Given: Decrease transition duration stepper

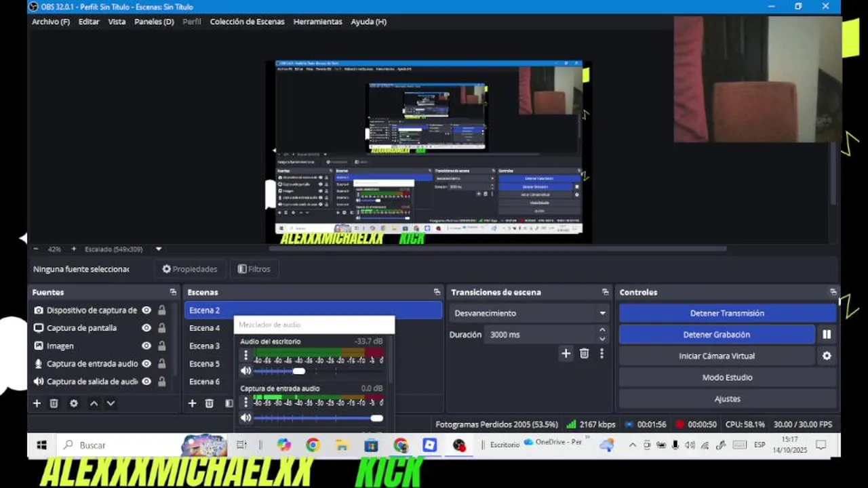Looking at the screenshot, I should click(x=602, y=339).
